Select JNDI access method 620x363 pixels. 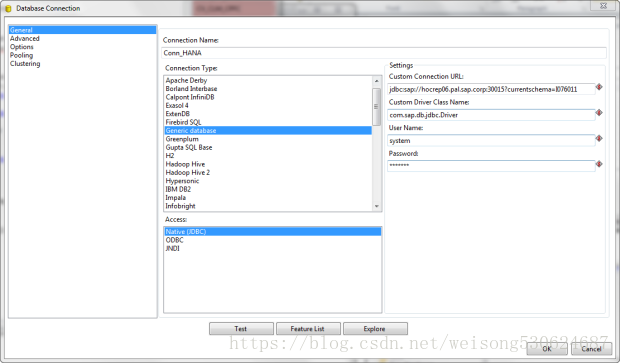pyautogui.click(x=272, y=248)
